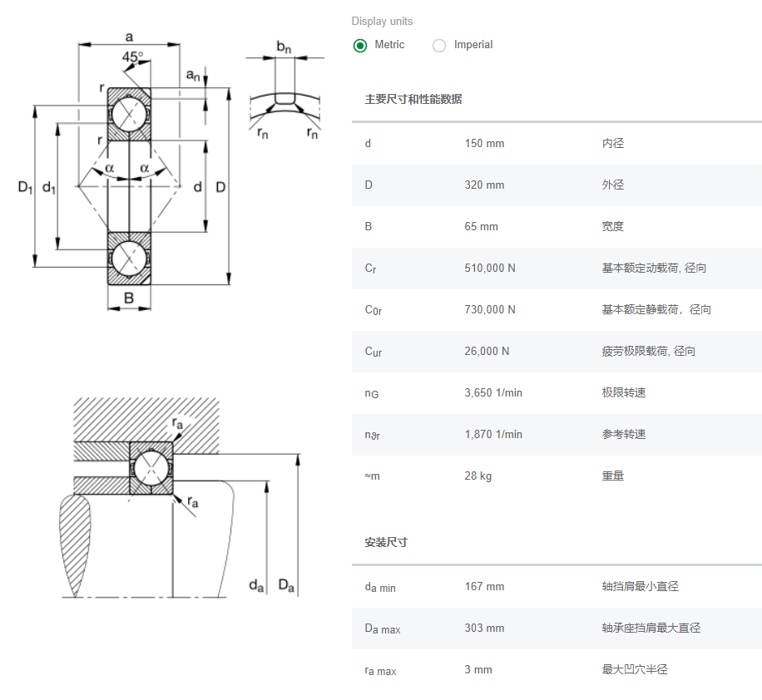Viewport: 762px width, 700px height.
Task: Select the Imperial display units radio button
Action: [439, 46]
